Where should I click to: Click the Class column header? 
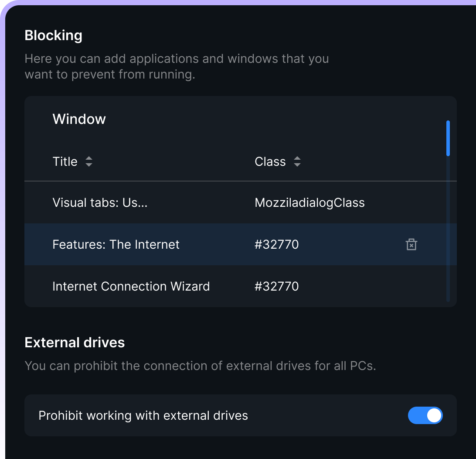point(270,162)
